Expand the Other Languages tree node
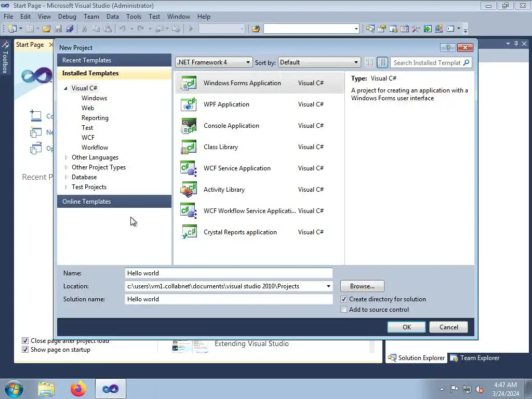532x399 pixels. [x=66, y=157]
